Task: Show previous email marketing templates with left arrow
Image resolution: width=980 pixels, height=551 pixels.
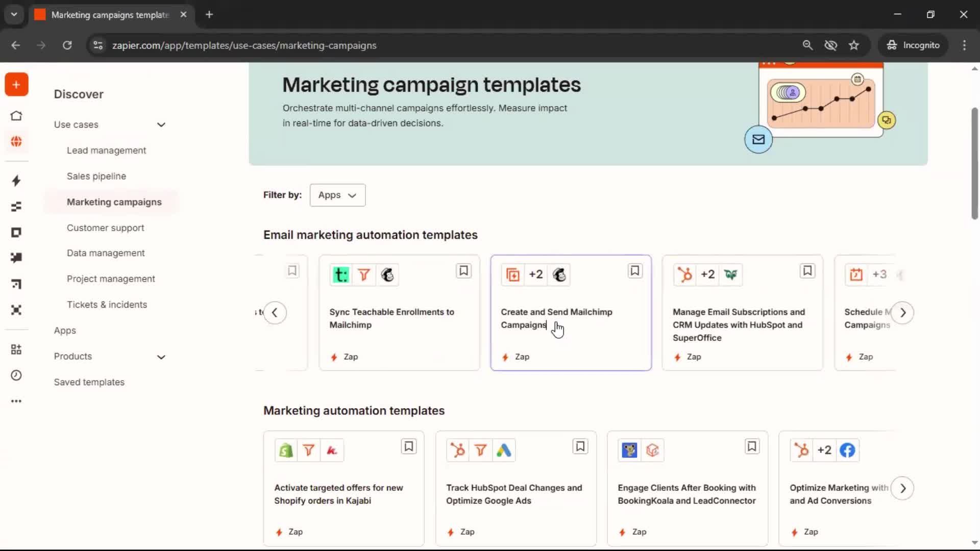Action: click(275, 312)
